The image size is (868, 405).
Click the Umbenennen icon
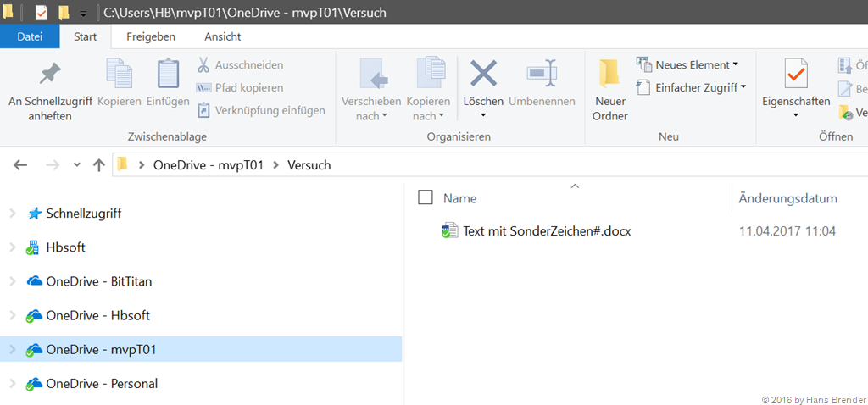(542, 75)
